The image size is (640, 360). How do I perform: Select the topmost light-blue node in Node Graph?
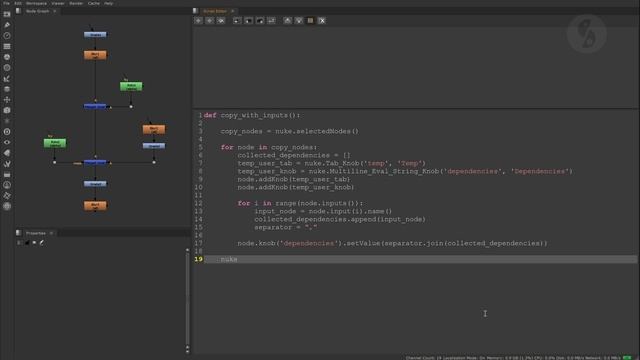coord(95,35)
